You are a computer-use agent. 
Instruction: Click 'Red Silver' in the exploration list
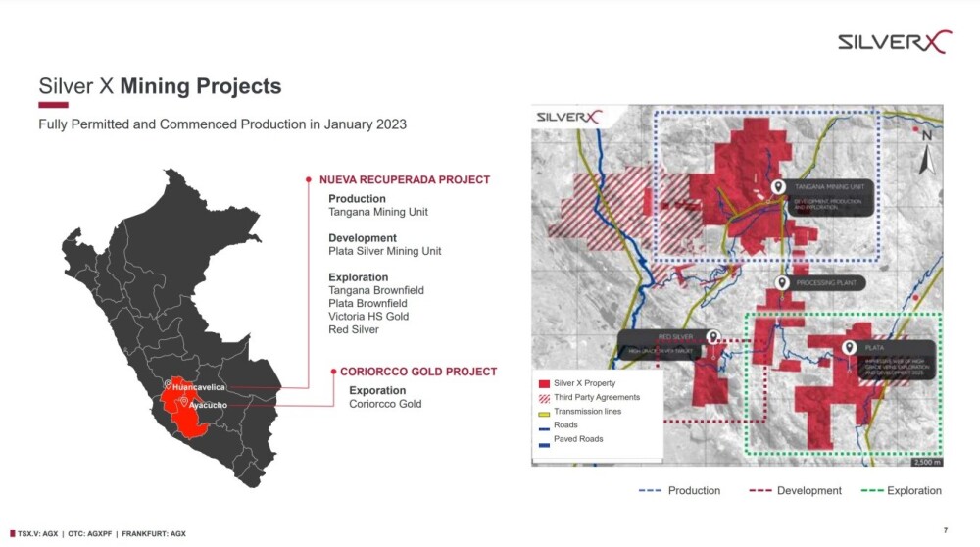point(354,330)
